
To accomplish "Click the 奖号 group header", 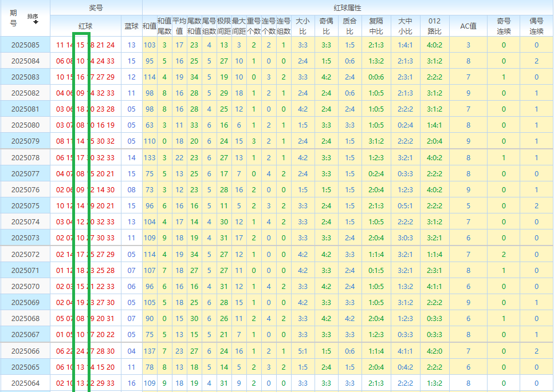I will click(96, 7).
